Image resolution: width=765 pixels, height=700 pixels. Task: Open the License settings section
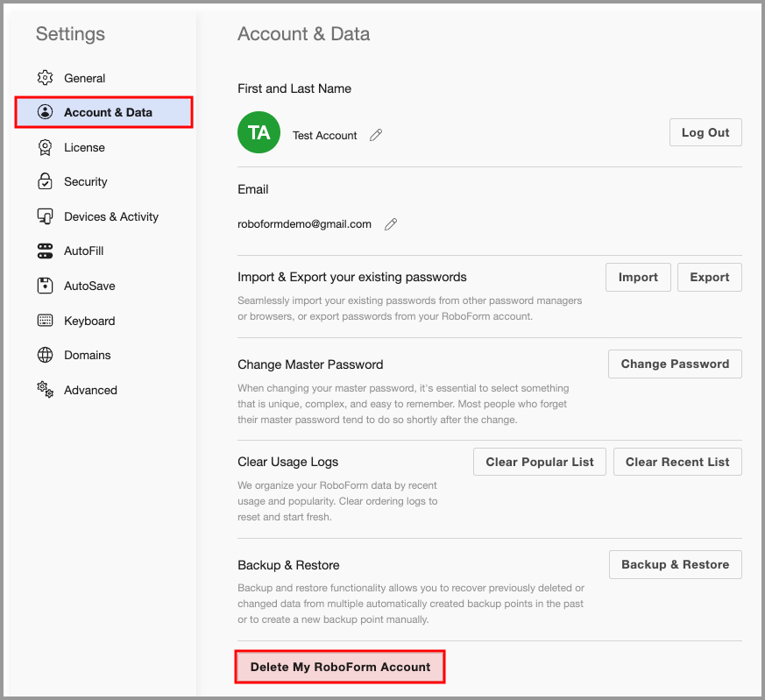[x=104, y=147]
